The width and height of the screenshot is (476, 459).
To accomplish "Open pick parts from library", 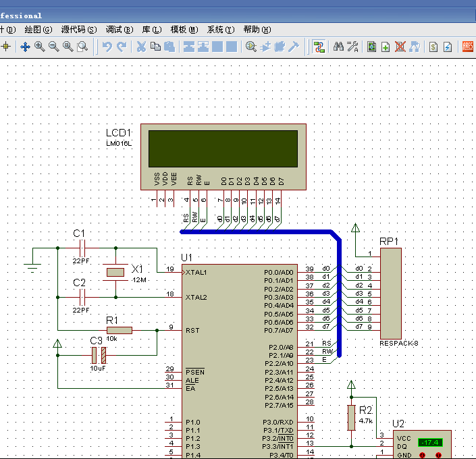I will click(251, 47).
